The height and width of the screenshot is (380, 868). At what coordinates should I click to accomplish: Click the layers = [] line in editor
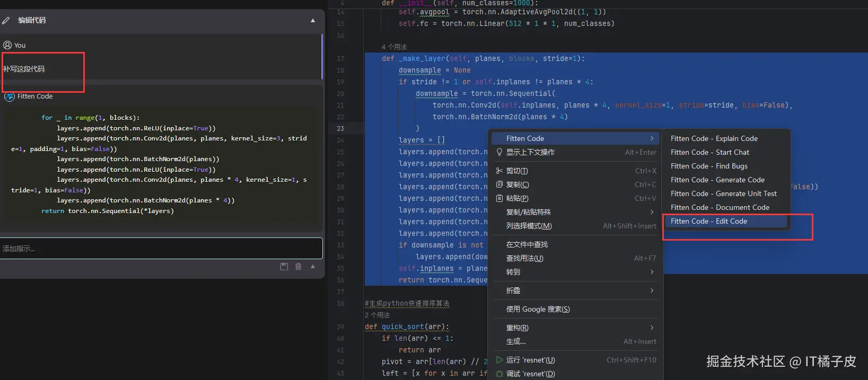[x=422, y=140]
